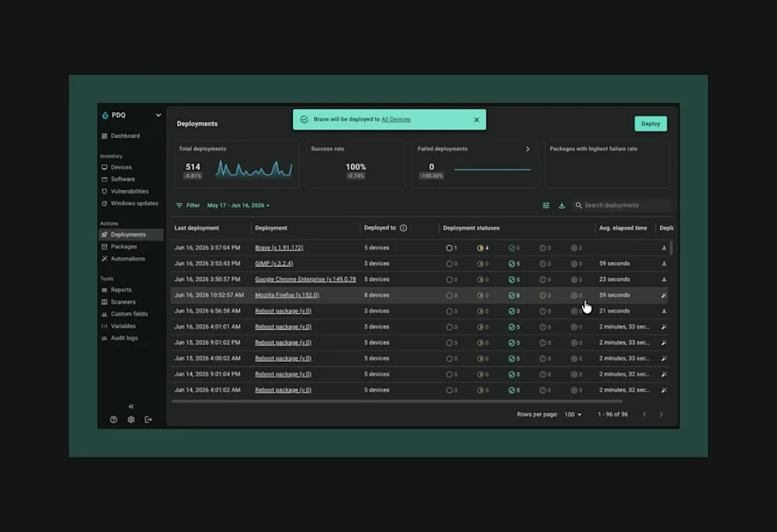This screenshot has width=777, height=532.
Task: Select '8 devices' cell in Firefox row
Action: pyautogui.click(x=377, y=295)
